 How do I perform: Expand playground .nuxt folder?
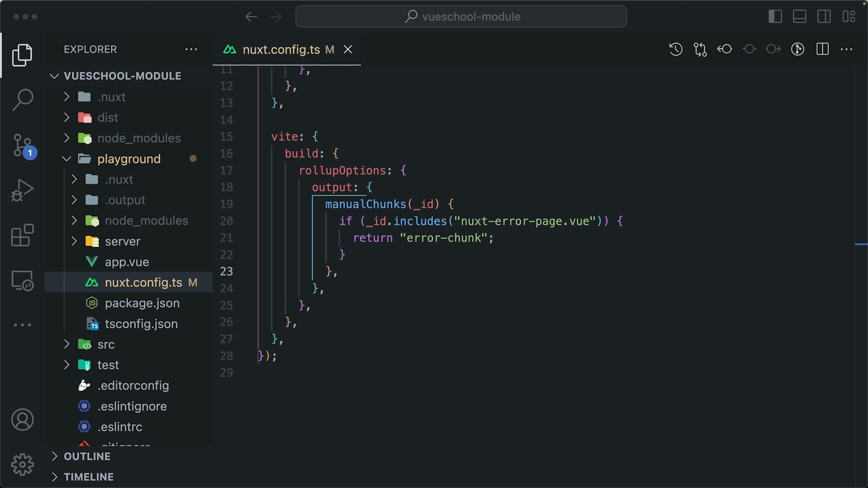click(x=129, y=179)
